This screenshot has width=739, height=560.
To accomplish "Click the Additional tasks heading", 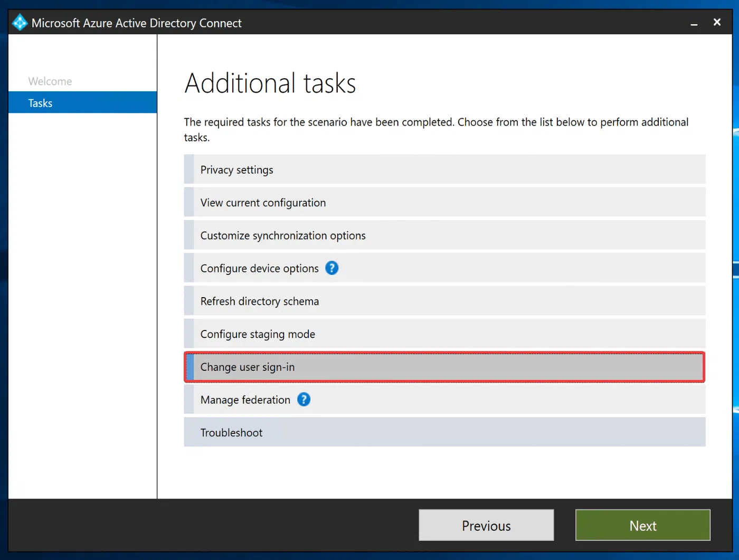I will click(x=270, y=83).
